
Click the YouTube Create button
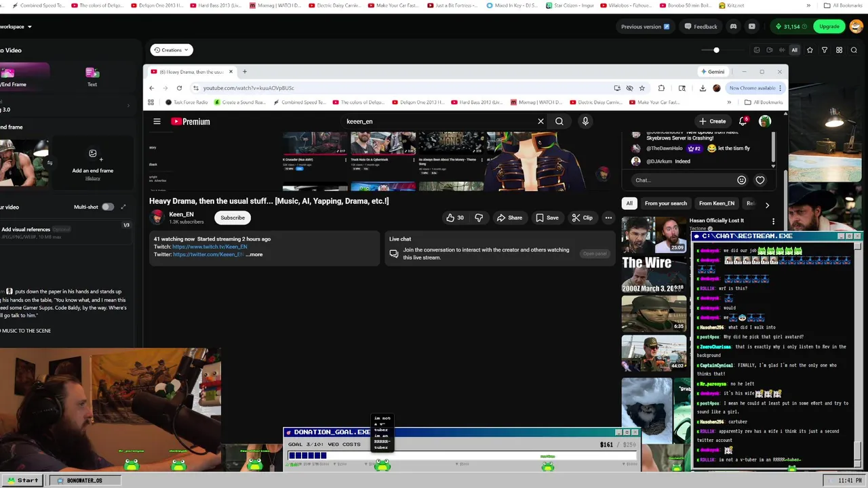pos(712,121)
